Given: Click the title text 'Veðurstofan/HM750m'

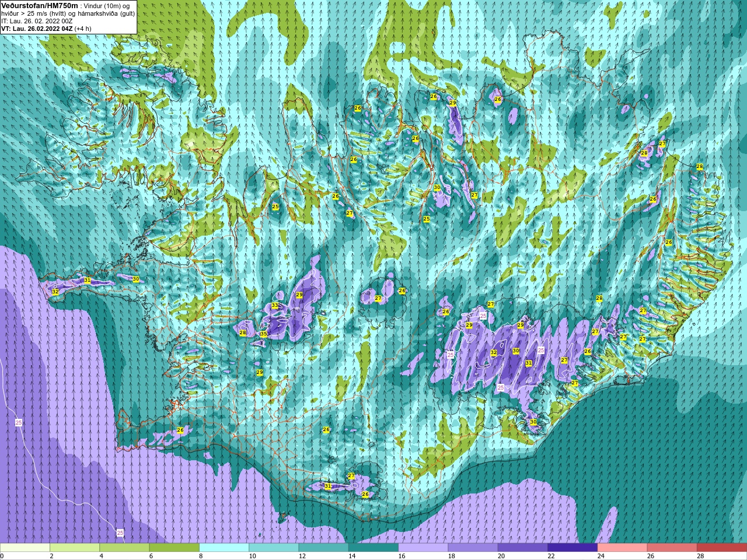Looking at the screenshot, I should (x=40, y=5).
